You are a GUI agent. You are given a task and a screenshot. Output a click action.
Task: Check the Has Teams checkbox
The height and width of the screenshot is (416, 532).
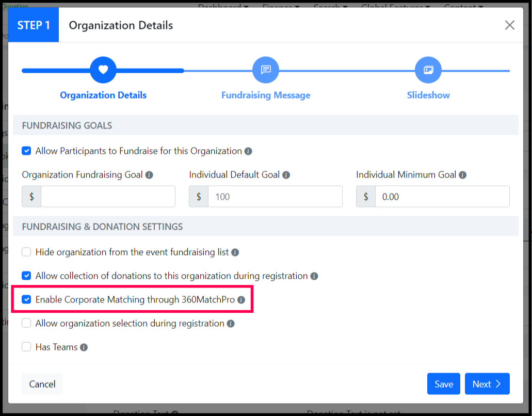26,347
